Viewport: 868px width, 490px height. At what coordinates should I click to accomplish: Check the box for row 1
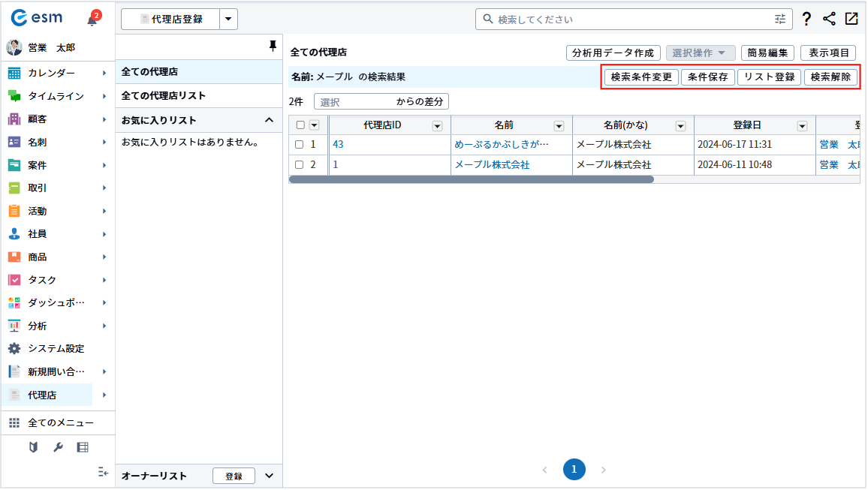[x=299, y=144]
